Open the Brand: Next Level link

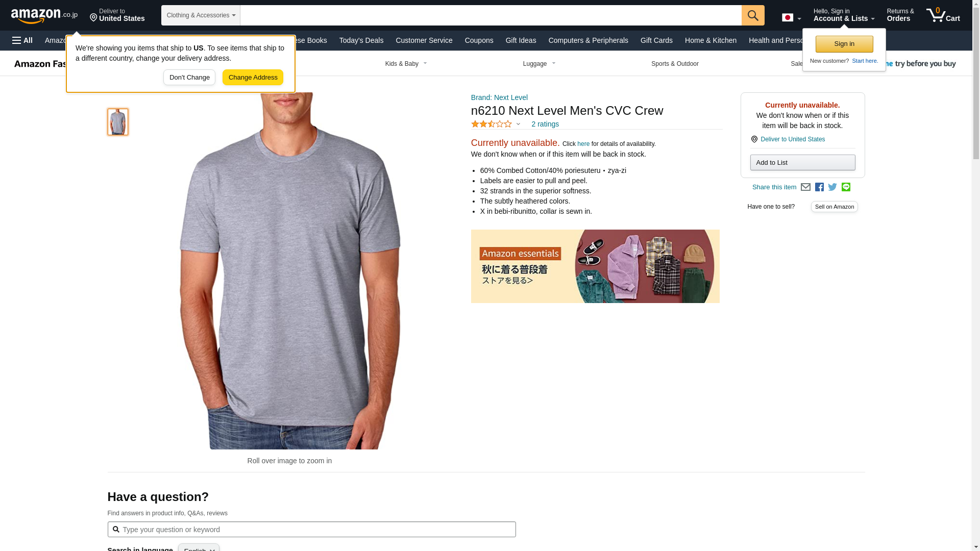[x=499, y=97]
